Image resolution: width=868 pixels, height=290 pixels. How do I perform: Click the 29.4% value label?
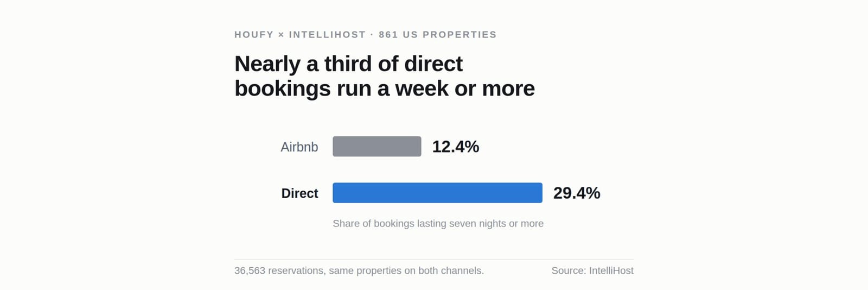pos(577,193)
